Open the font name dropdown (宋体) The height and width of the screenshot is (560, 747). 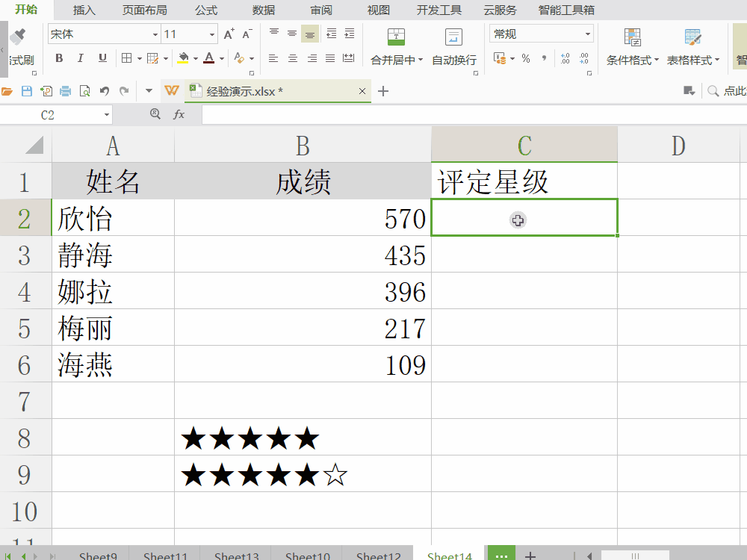point(155,34)
